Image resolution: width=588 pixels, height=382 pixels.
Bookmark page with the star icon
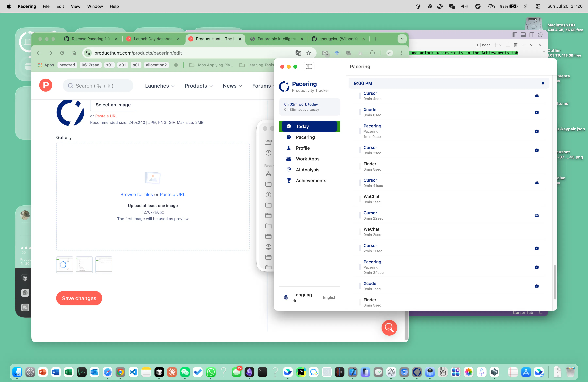309,53
